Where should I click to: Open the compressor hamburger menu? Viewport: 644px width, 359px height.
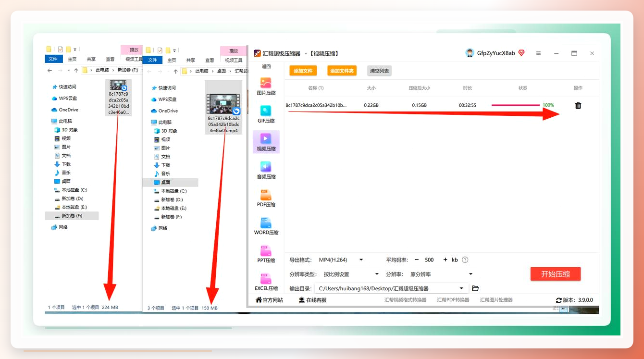[539, 53]
